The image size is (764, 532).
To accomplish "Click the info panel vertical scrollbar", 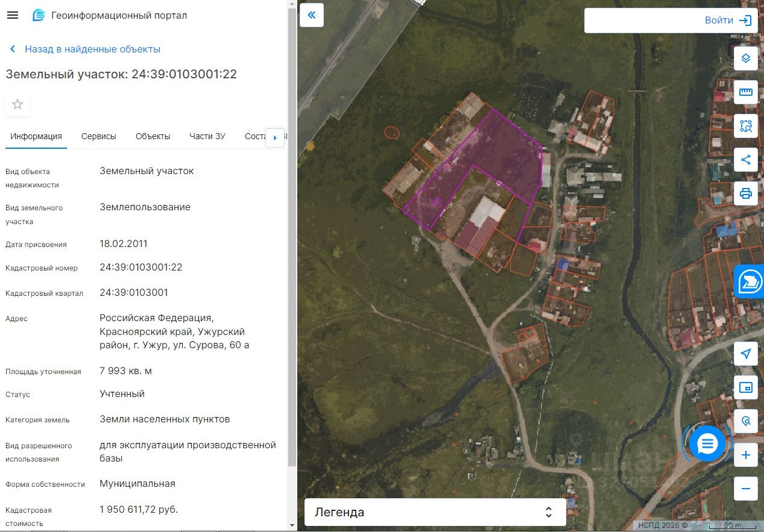I will 292,237.
